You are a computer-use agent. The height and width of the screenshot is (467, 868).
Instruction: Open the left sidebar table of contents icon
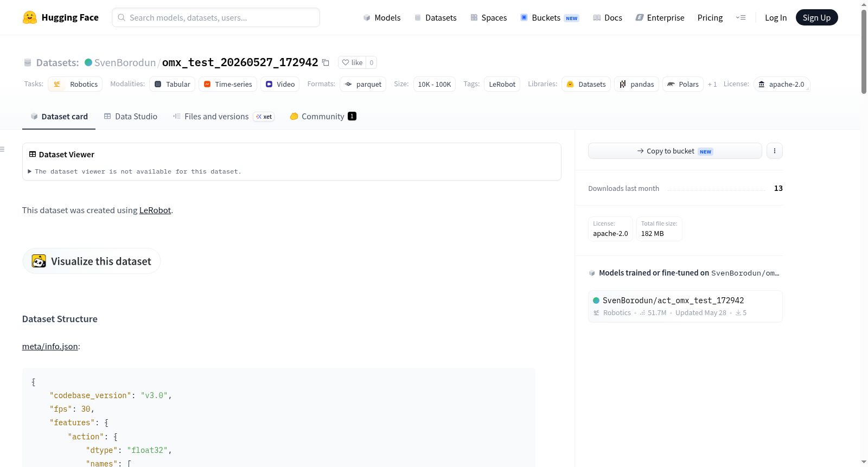(x=3, y=149)
